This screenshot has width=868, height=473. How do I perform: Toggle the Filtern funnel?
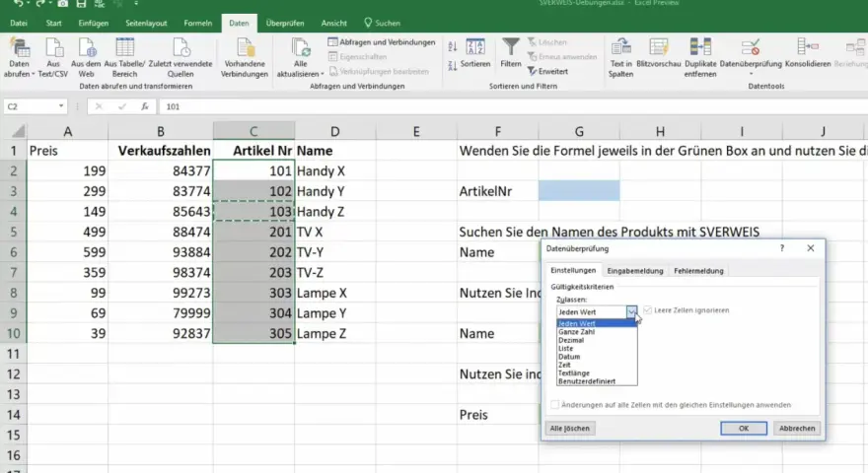[x=510, y=53]
